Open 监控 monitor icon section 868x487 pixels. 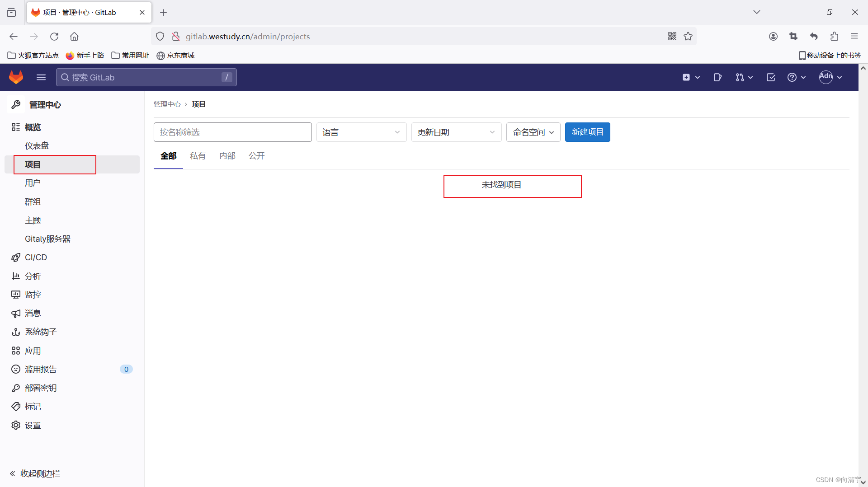click(x=72, y=295)
